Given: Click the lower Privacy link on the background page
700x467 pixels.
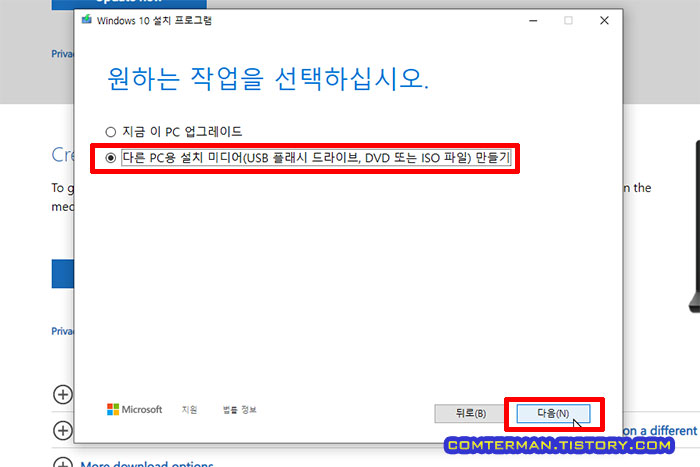Looking at the screenshot, I should 62,331.
